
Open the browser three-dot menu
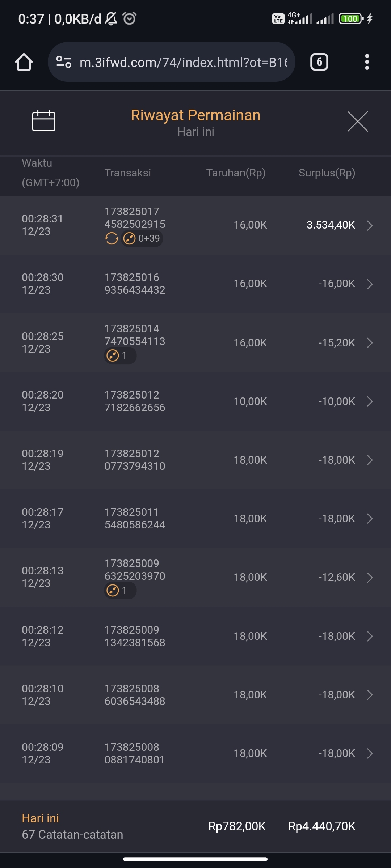367,62
